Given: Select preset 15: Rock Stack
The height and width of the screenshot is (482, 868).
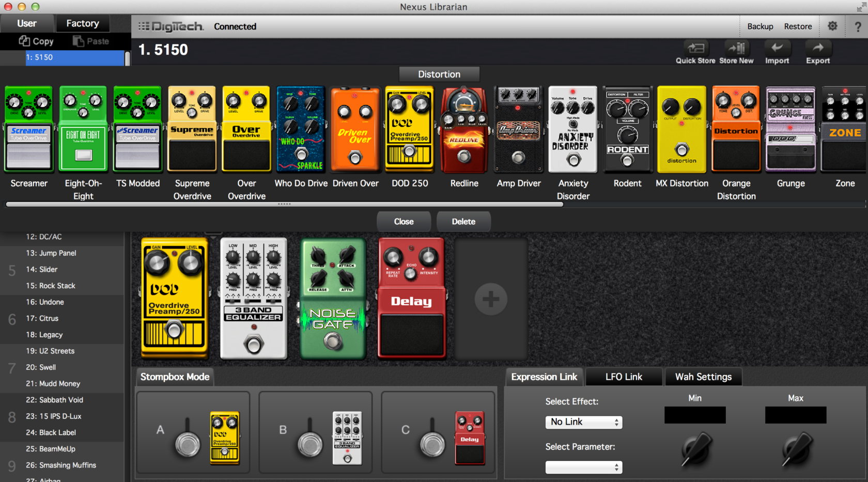Looking at the screenshot, I should coord(62,286).
